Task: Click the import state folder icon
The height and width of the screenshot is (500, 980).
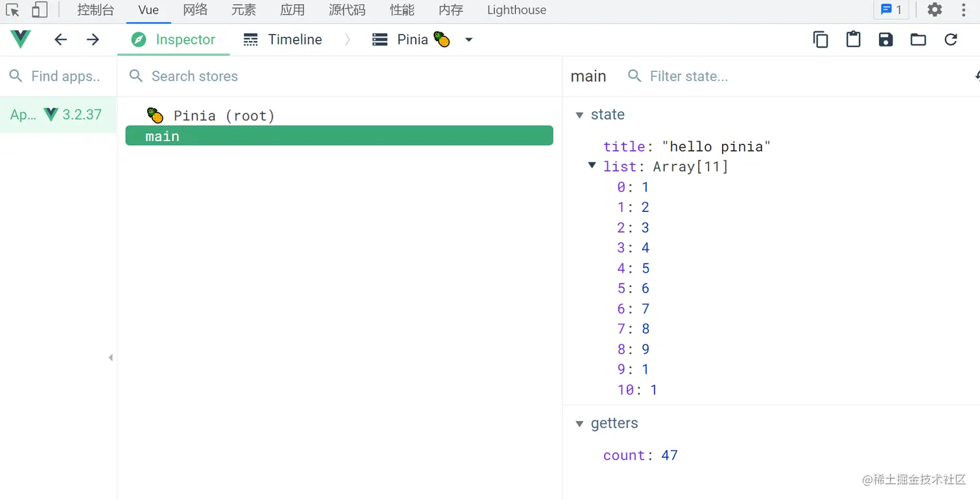Action: pos(918,40)
